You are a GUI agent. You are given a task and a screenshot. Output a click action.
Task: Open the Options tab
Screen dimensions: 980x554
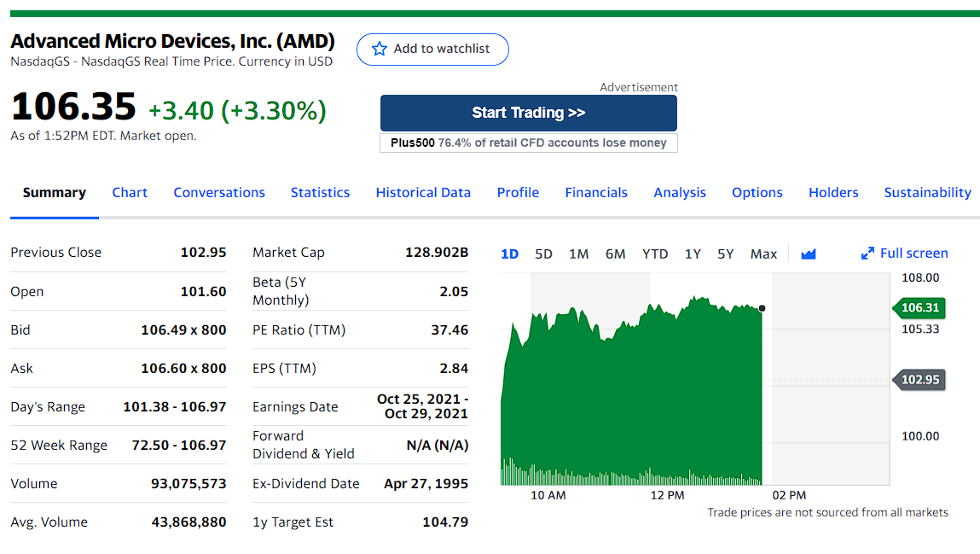[757, 193]
